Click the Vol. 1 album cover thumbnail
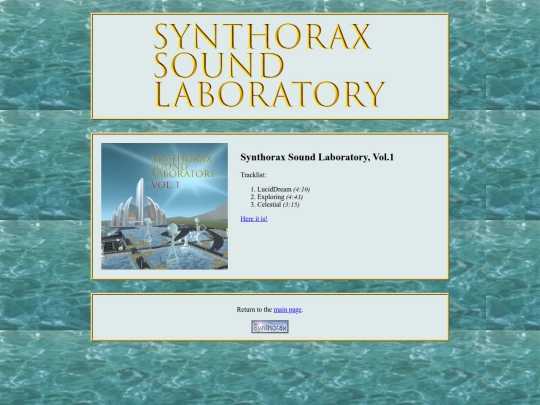The height and width of the screenshot is (405, 540). 164,206
